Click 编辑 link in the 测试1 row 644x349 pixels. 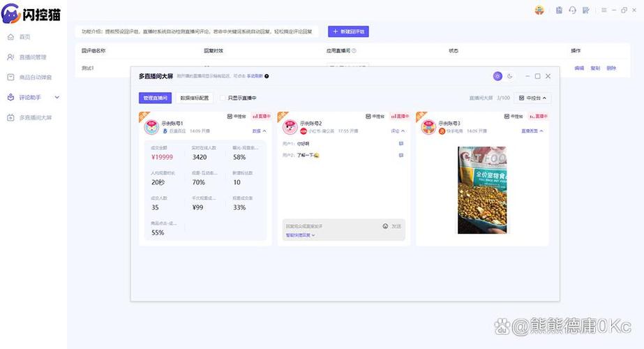579,68
